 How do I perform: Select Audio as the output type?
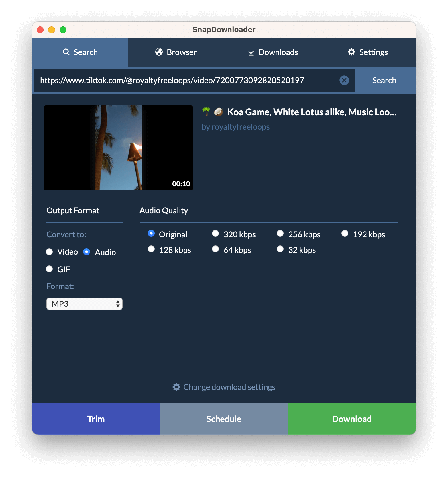[87, 252]
